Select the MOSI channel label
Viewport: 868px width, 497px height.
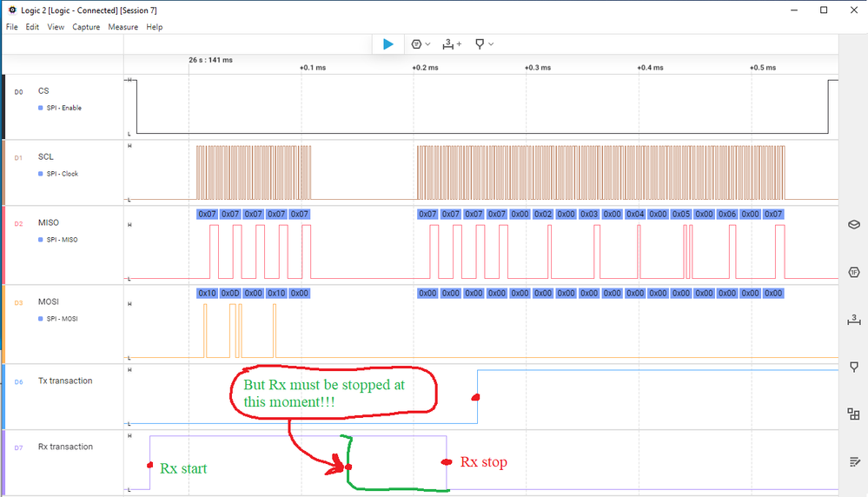tap(48, 302)
